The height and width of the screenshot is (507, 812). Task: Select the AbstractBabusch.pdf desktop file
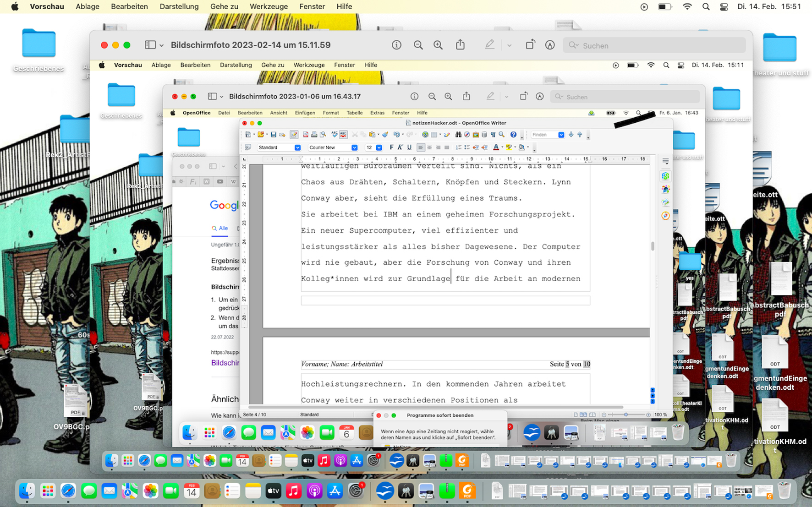[780, 290]
